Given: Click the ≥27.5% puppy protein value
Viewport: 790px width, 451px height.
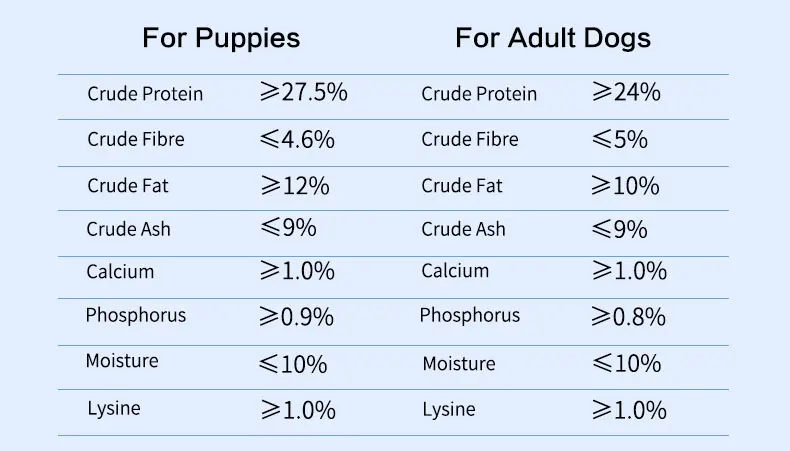Looking at the screenshot, I should pyautogui.click(x=303, y=93).
